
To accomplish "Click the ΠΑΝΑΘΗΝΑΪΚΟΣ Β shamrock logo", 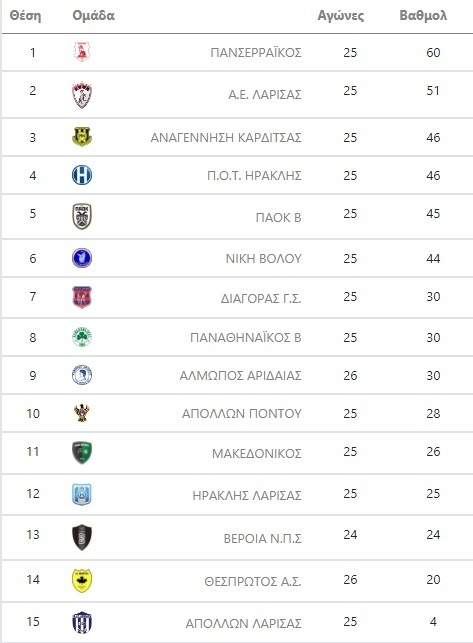I will [82, 337].
